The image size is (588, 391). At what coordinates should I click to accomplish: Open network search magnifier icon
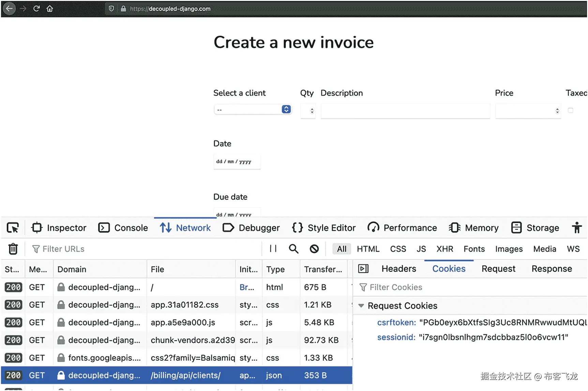pos(293,249)
